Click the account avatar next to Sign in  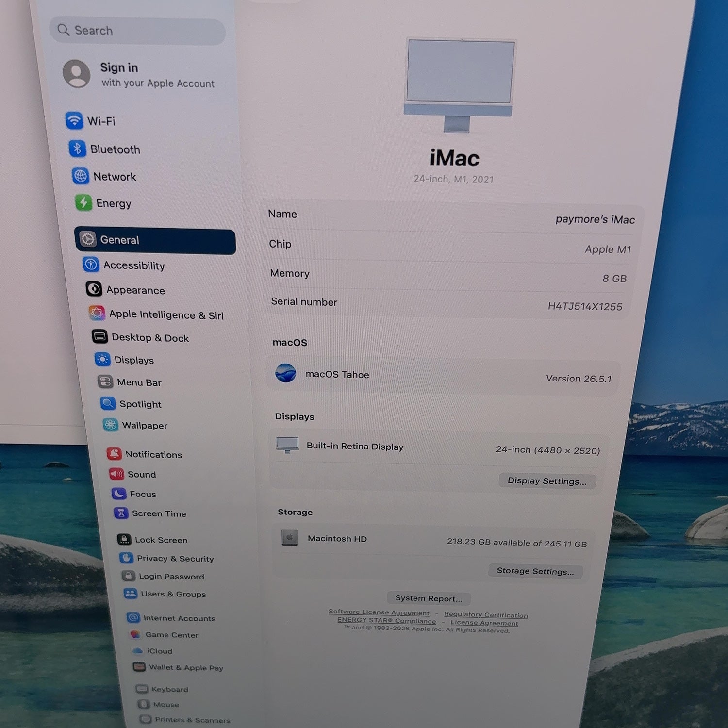(77, 73)
